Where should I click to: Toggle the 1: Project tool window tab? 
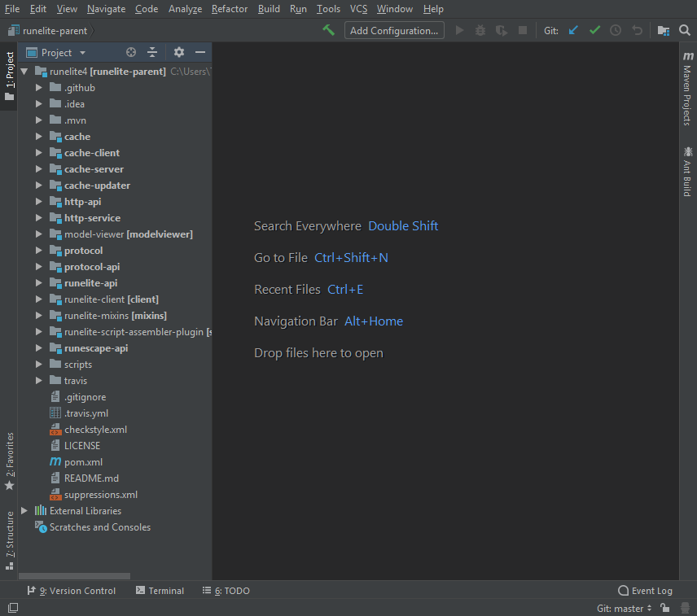point(9,76)
